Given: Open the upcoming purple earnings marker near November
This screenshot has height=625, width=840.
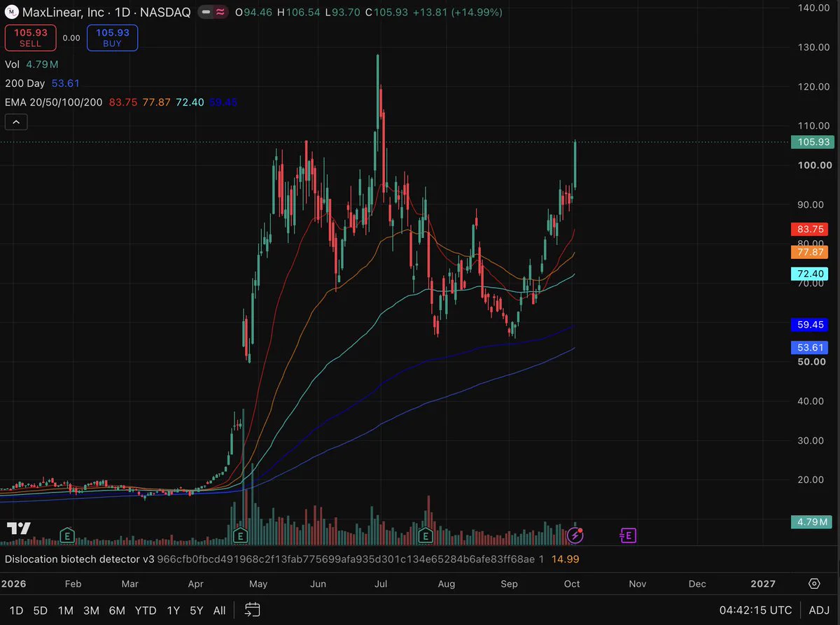Looking at the screenshot, I should click(628, 536).
